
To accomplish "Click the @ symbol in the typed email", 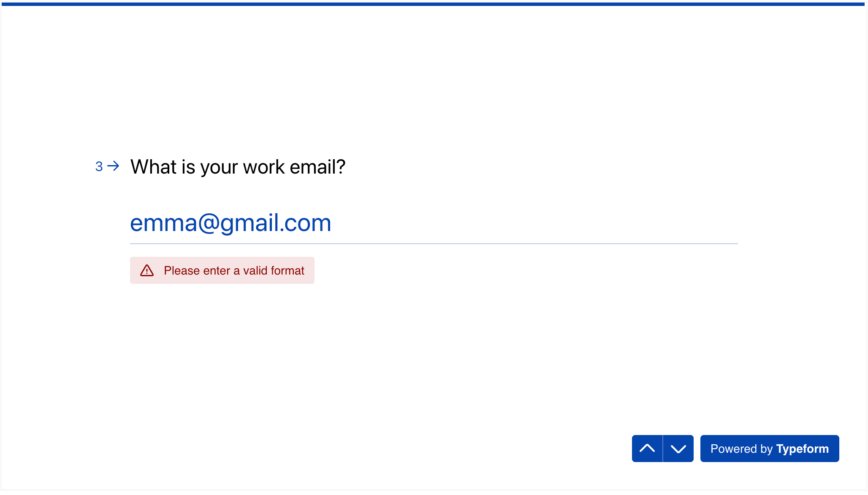I will [209, 223].
